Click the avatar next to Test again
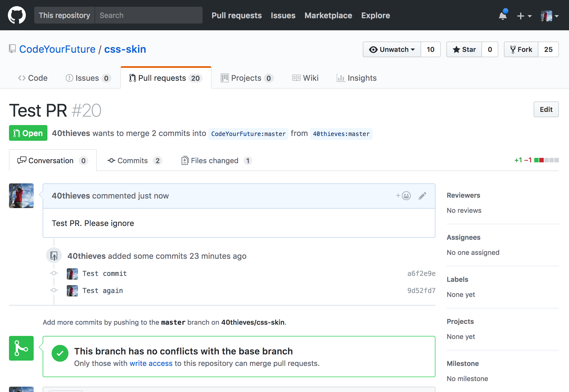The height and width of the screenshot is (392, 569). 72,291
